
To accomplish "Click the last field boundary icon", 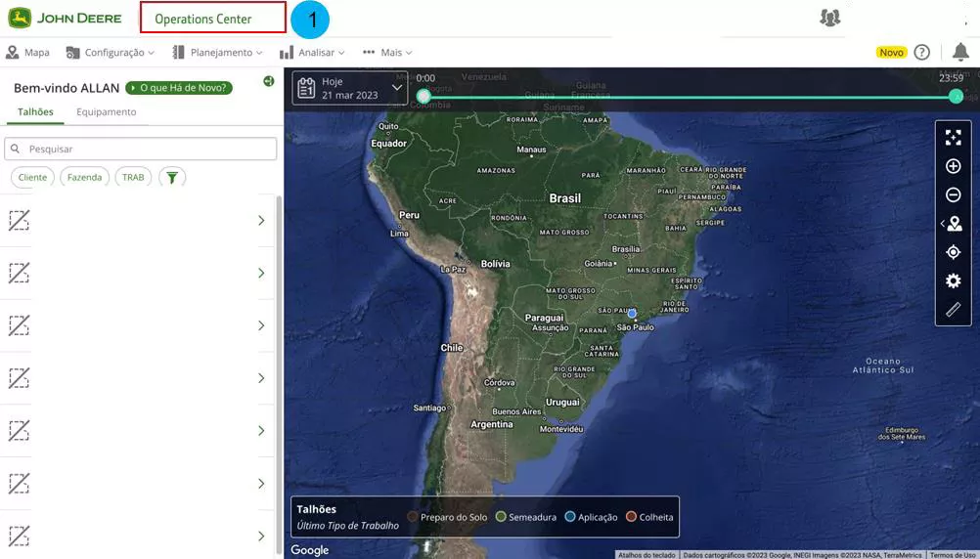I will tap(19, 536).
